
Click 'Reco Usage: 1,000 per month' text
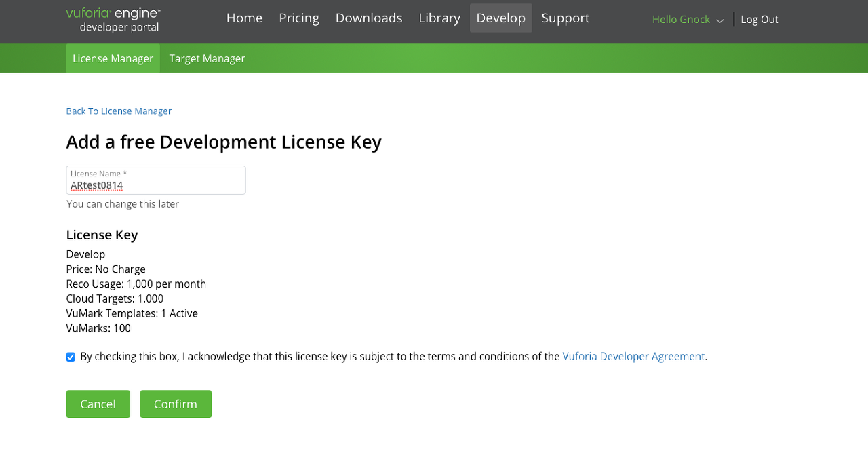[136, 284]
